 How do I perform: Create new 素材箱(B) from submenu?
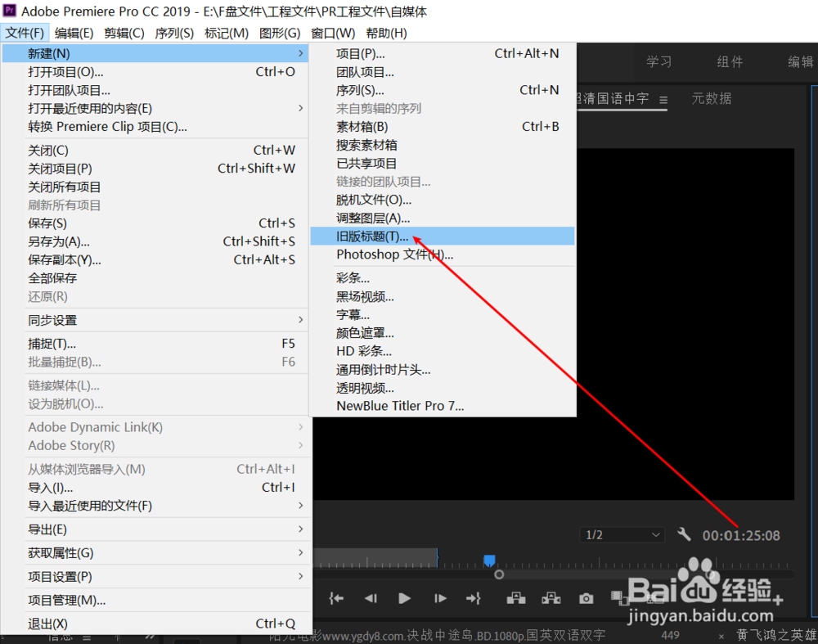(443, 127)
